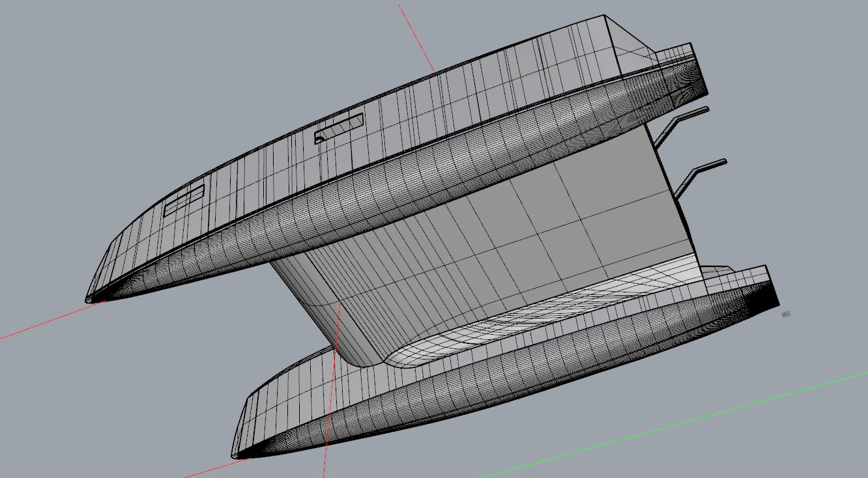The height and width of the screenshot is (478, 868).
Task: Click the red axis line left of upper bow
Action: point(39,325)
